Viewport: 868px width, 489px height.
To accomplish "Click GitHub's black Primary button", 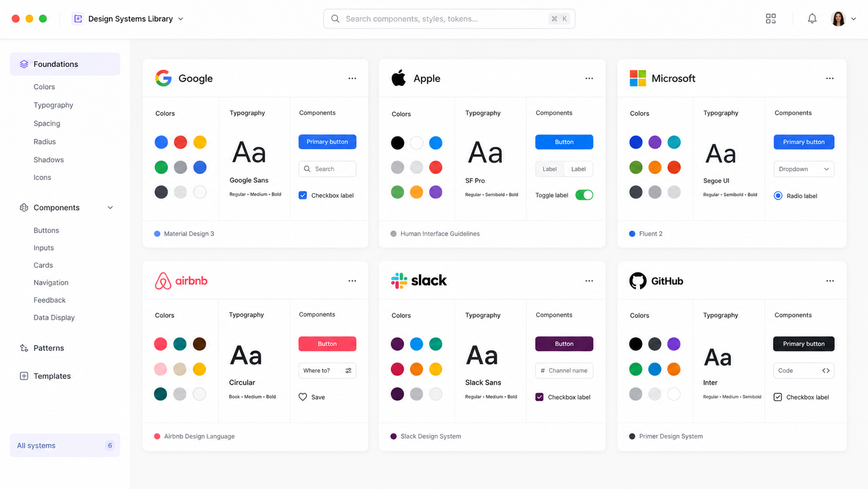I will pos(804,344).
